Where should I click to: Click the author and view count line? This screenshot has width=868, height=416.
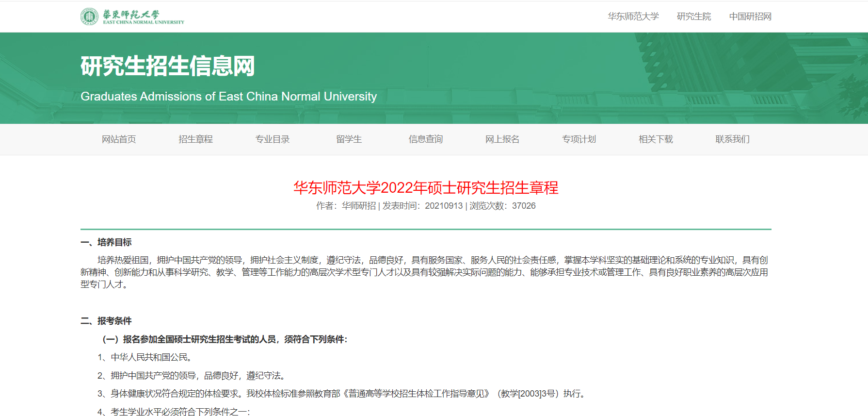point(426,206)
